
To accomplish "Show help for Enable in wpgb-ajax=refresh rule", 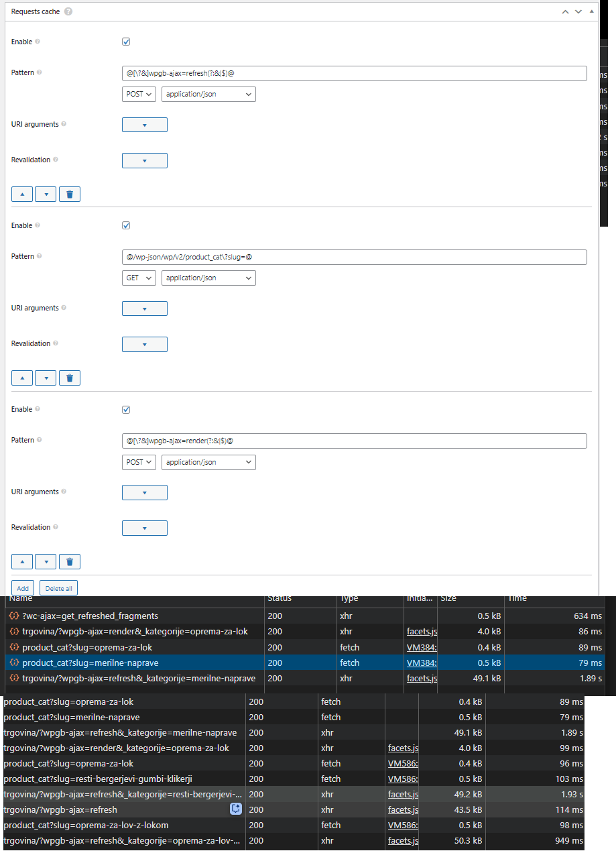I will 37,42.
